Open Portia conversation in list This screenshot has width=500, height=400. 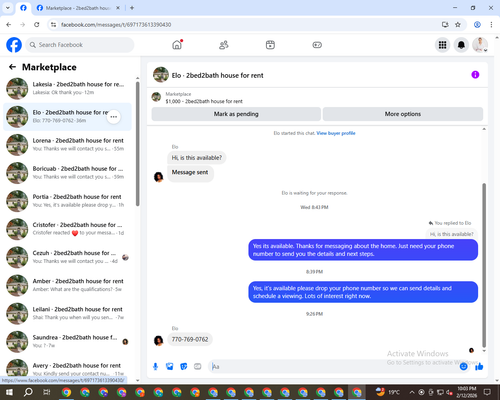tap(67, 201)
